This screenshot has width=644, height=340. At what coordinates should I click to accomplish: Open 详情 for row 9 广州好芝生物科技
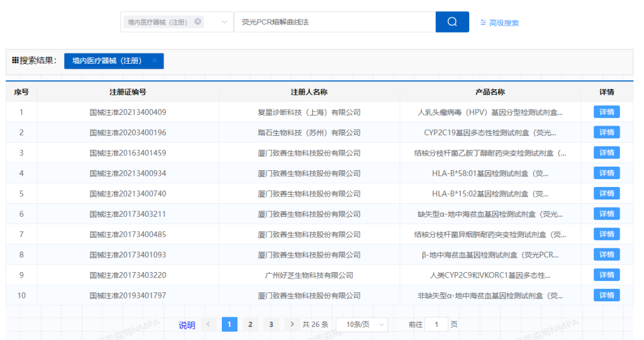pos(606,275)
